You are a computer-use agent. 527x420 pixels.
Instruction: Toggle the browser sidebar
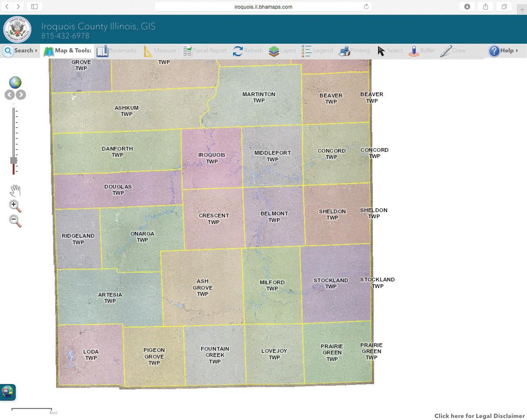34,7
